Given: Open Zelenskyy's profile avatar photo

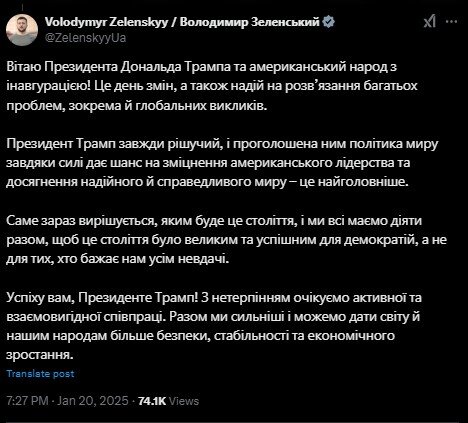Looking at the screenshot, I should tap(22, 30).
